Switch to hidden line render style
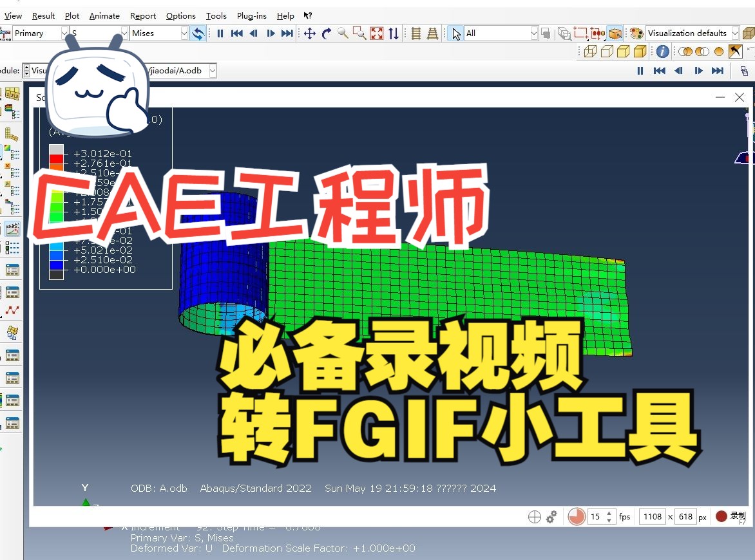The image size is (755, 560). pos(607,51)
